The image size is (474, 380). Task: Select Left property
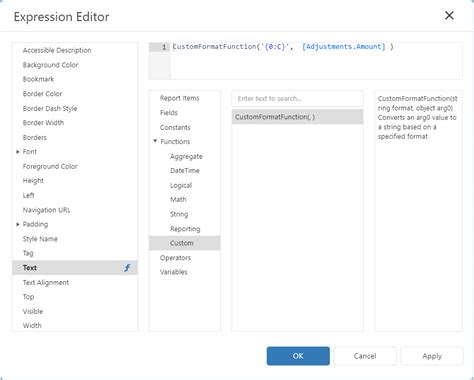pos(75,195)
